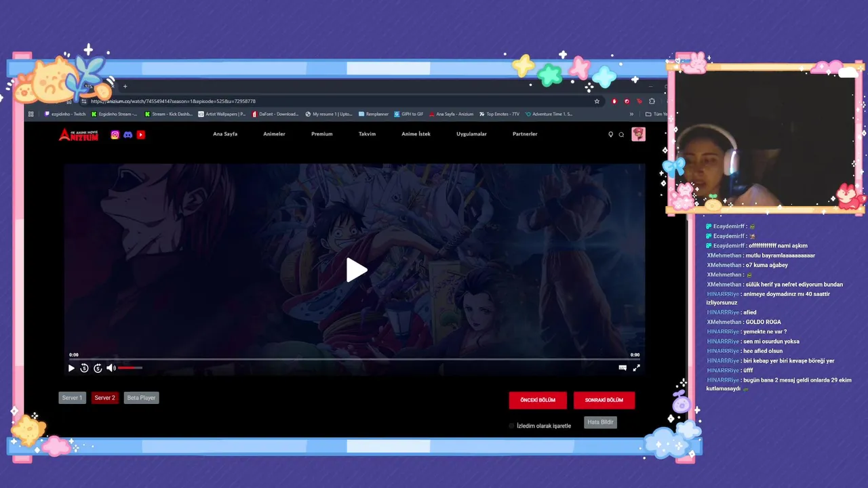Open Stream - Kick Dashboard bookmark

169,114
